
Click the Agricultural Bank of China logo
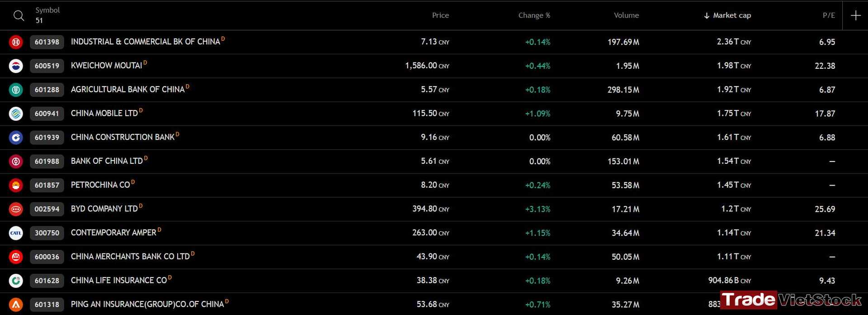coord(16,90)
